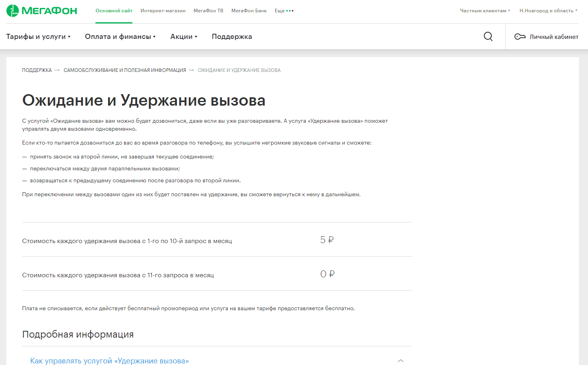588x365 pixels.
Task: Click the 0 ₽ price value
Action: [328, 274]
